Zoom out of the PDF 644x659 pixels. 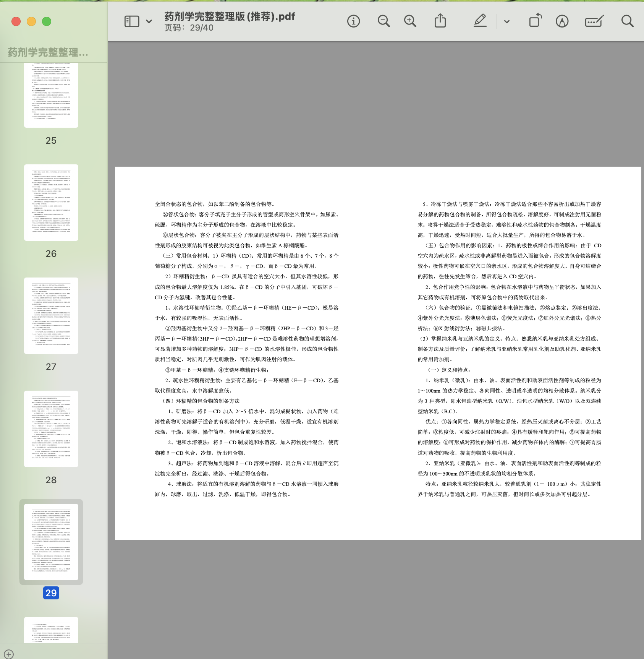(383, 21)
